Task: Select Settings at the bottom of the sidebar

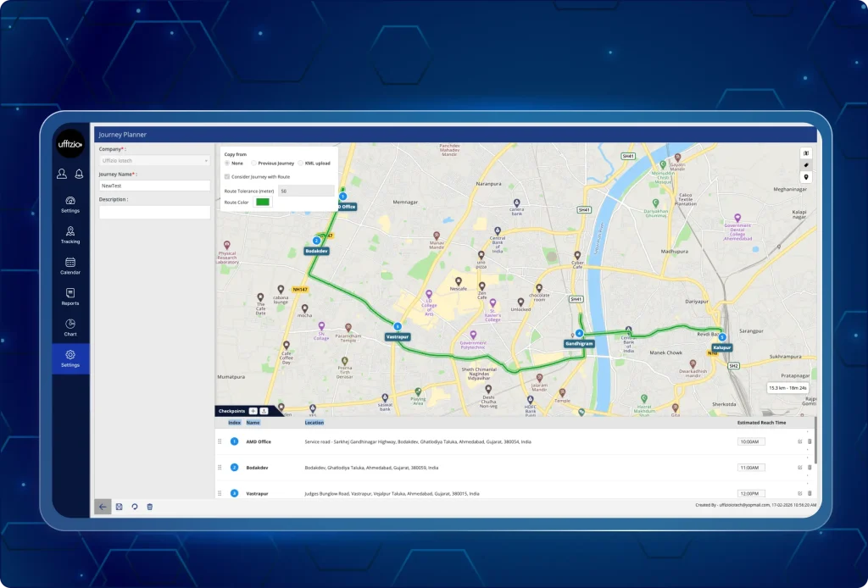Action: 70,358
